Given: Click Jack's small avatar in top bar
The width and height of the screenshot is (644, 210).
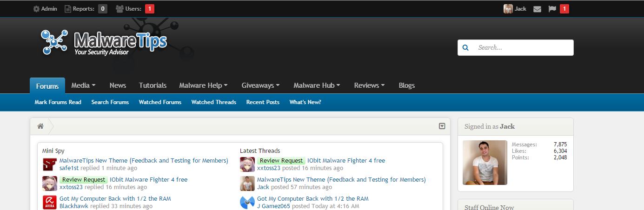Looking at the screenshot, I should click(x=508, y=9).
